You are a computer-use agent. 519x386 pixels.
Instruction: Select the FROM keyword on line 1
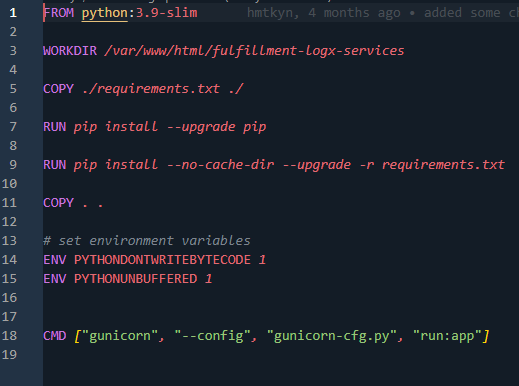(x=59, y=13)
